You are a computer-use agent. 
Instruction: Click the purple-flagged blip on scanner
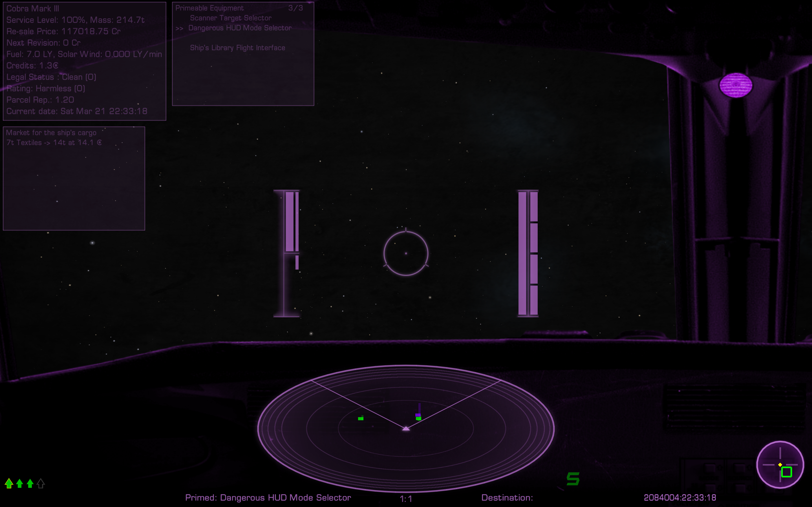(x=418, y=416)
